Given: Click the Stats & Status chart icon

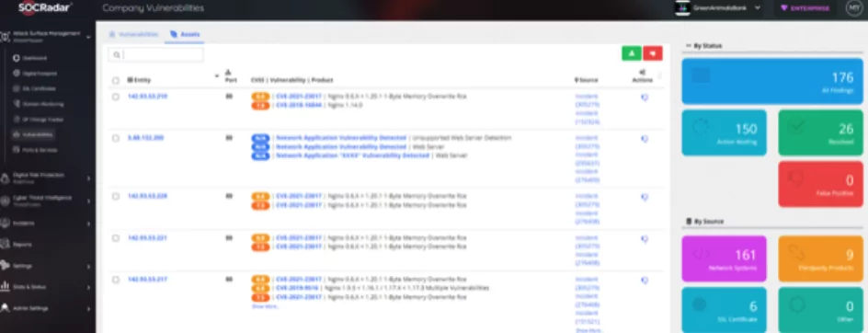Looking at the screenshot, I should 5,287.
